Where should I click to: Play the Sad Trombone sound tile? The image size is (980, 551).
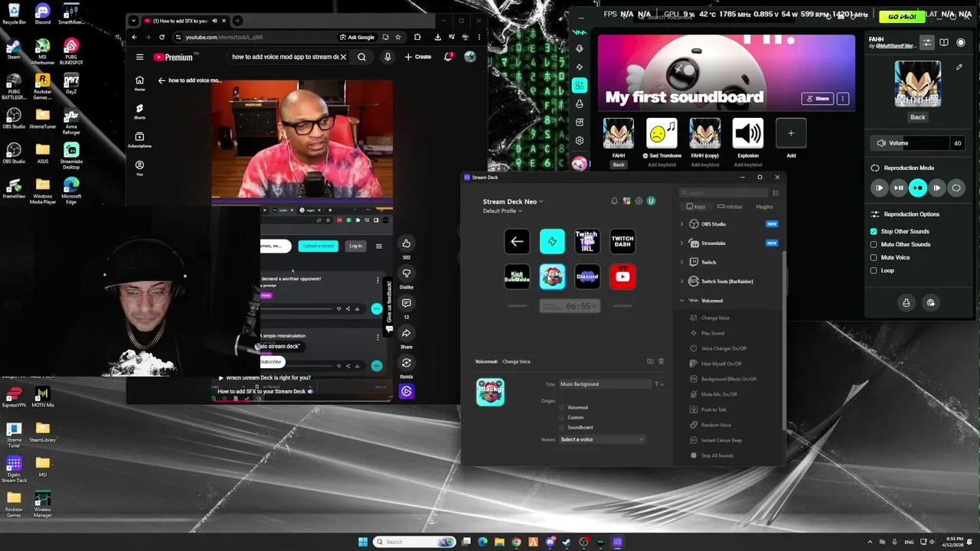[x=661, y=133]
